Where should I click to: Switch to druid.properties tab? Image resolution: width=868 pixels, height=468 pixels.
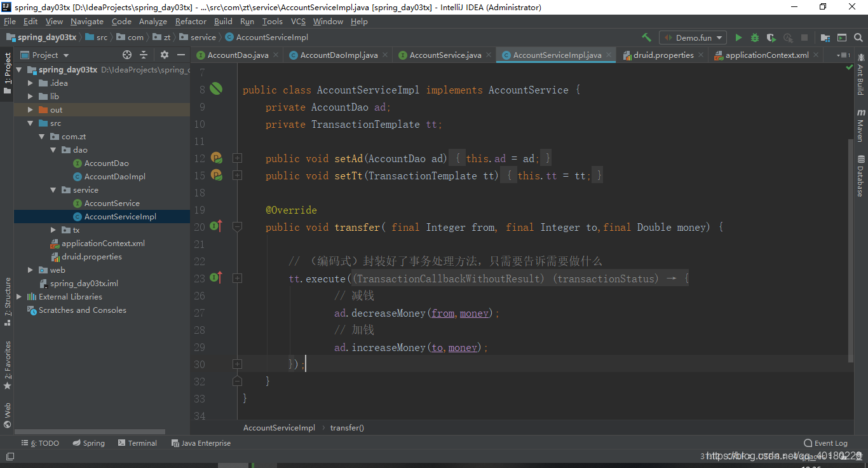663,55
